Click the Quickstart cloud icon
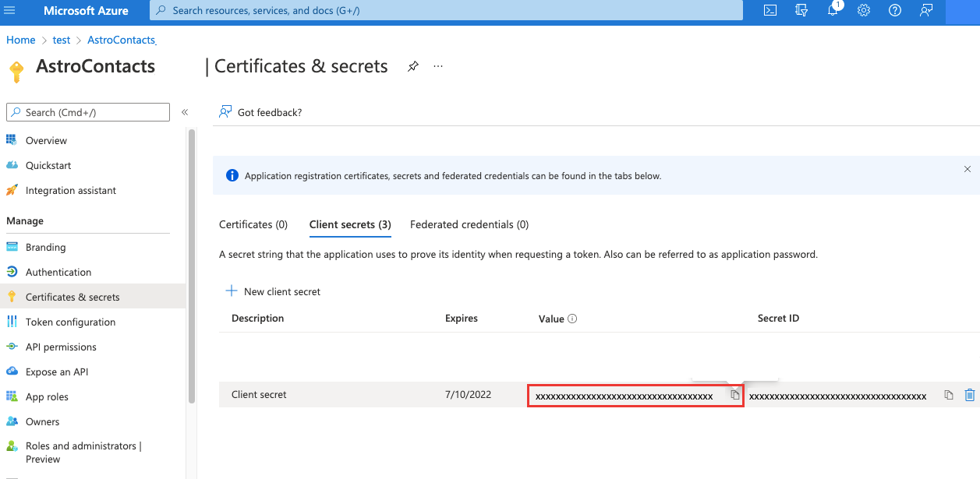The width and height of the screenshot is (980, 479). click(x=12, y=165)
